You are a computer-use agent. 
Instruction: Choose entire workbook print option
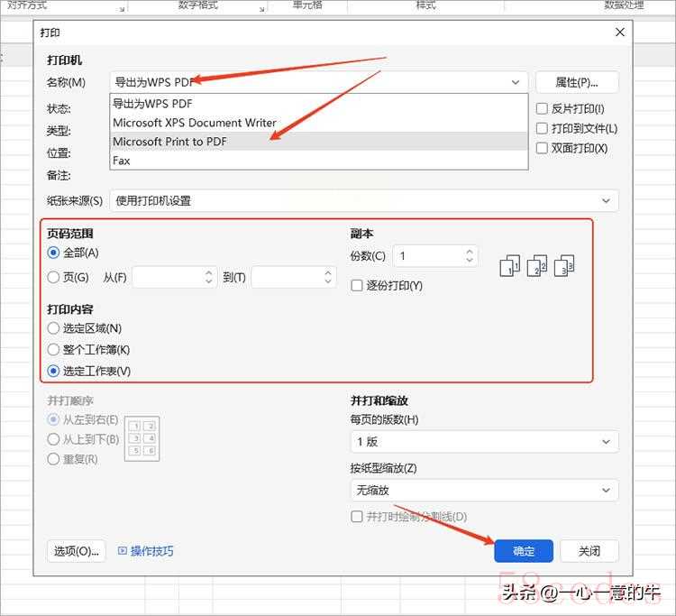coord(54,350)
